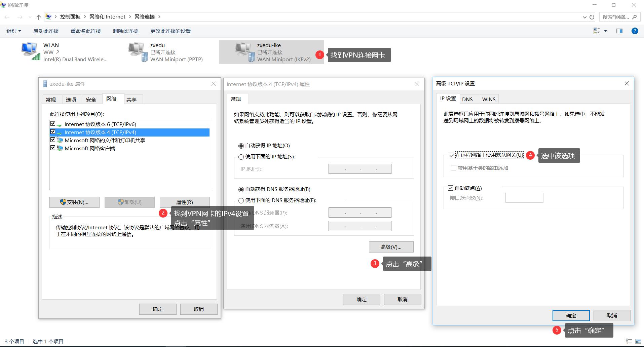Viewport: 644px width, 347px height.
Task: Select the zxedu-ike IKEv2 connection icon
Action: (245, 52)
